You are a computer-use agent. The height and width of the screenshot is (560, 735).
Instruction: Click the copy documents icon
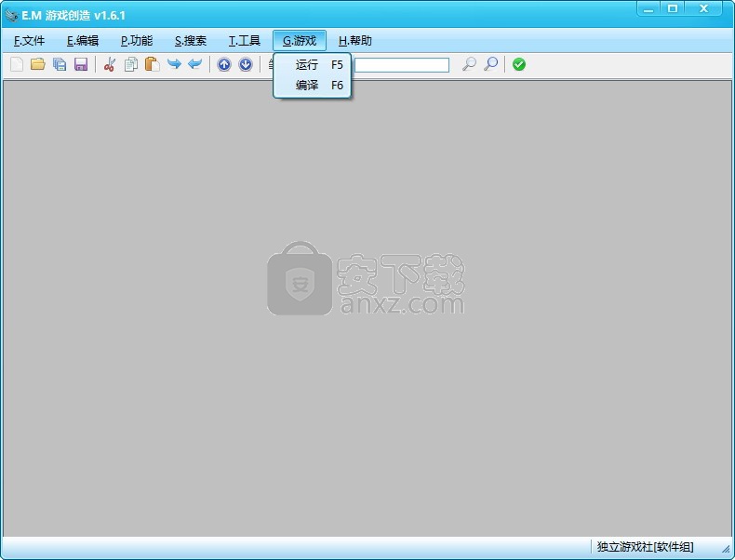[131, 64]
